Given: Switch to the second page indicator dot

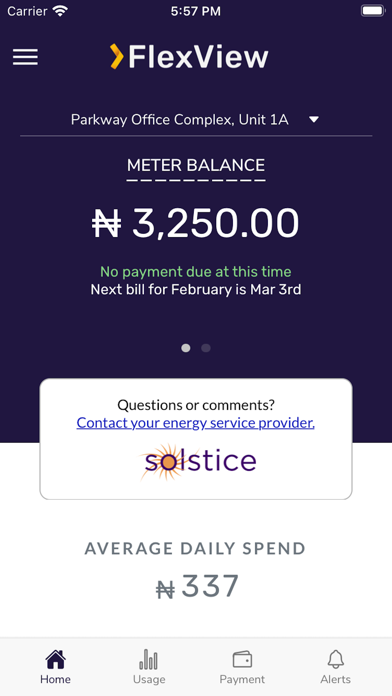Looking at the screenshot, I should tap(206, 348).
